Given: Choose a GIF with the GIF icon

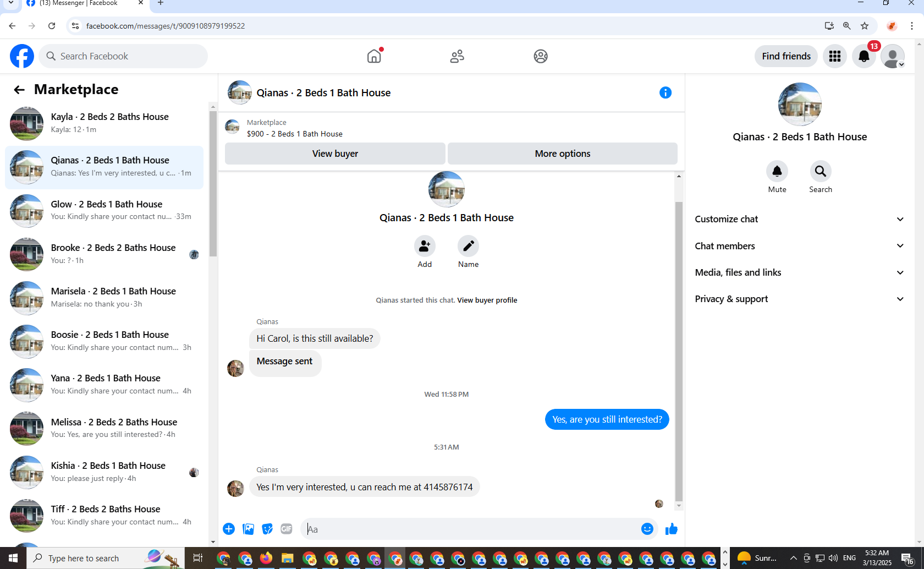Looking at the screenshot, I should (287, 529).
